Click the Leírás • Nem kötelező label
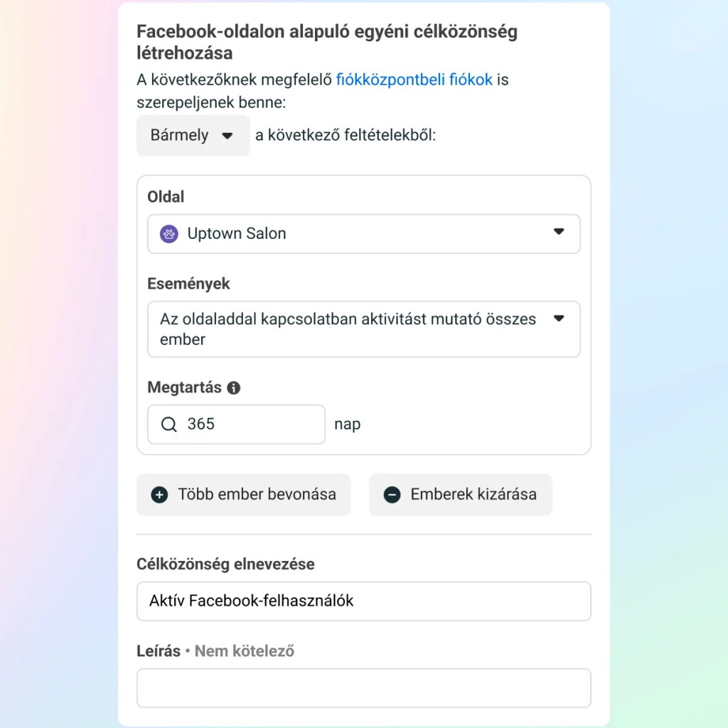Screen dimensions: 728x728 (x=215, y=651)
